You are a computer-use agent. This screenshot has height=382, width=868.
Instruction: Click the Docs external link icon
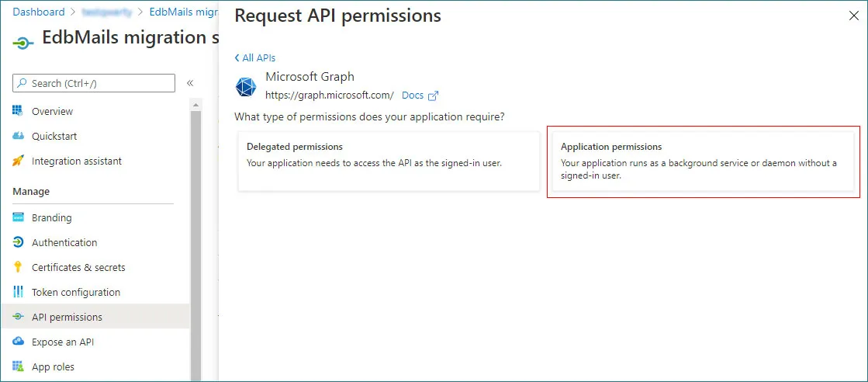434,95
